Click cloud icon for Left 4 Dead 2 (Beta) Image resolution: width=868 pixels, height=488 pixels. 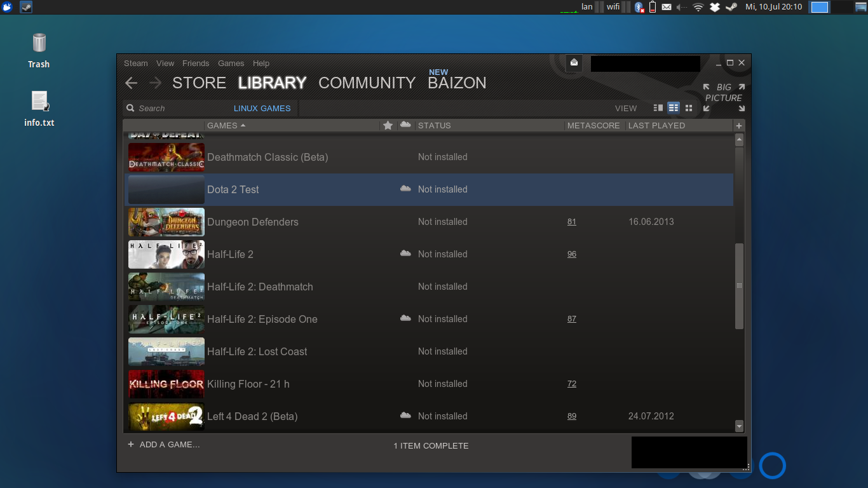pyautogui.click(x=405, y=416)
